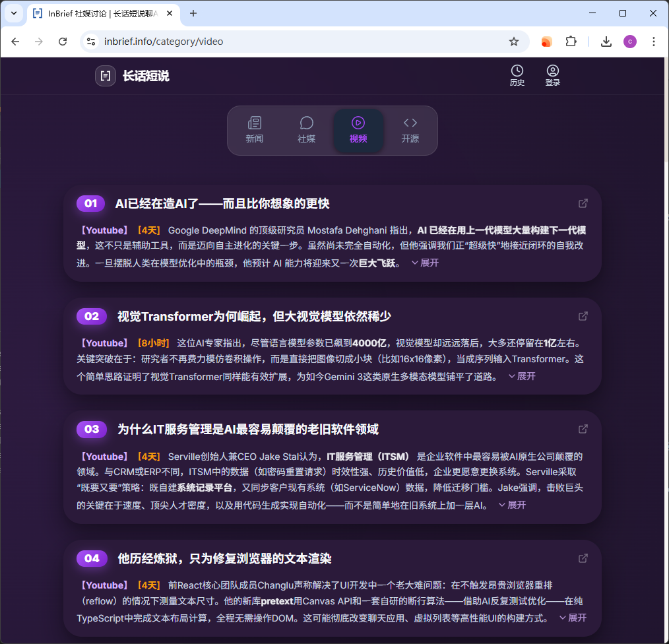Click the browser extensions puzzle icon
Screen dimensions: 669x644
[x=571, y=41]
